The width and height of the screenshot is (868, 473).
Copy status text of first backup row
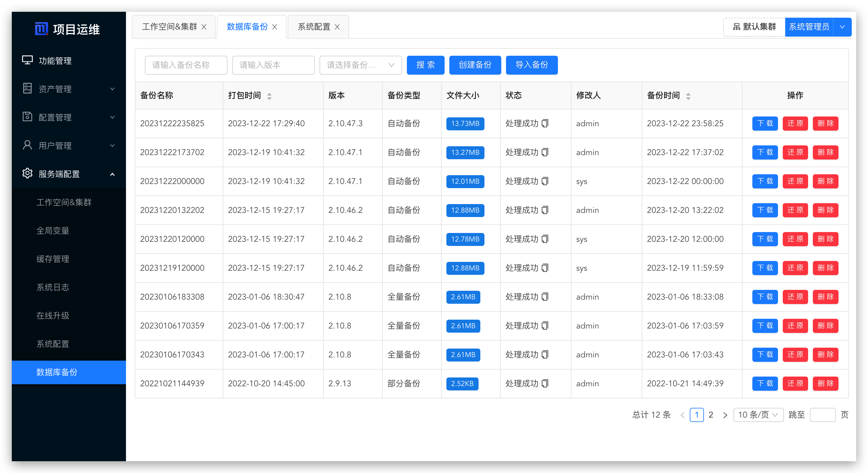[x=545, y=123]
